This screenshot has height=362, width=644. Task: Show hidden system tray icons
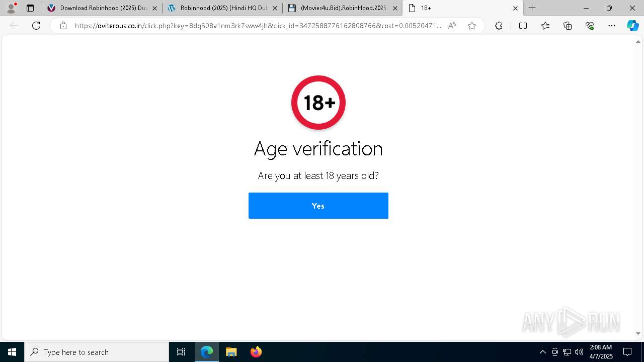542,352
